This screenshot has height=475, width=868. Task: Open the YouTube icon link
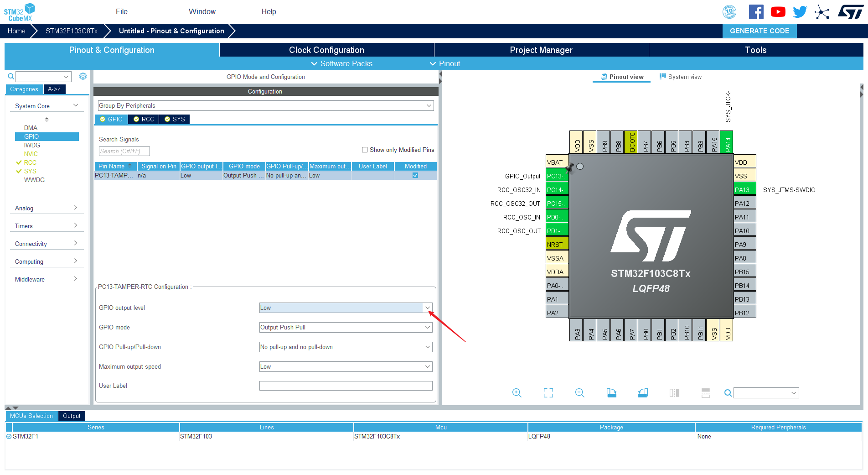click(778, 12)
